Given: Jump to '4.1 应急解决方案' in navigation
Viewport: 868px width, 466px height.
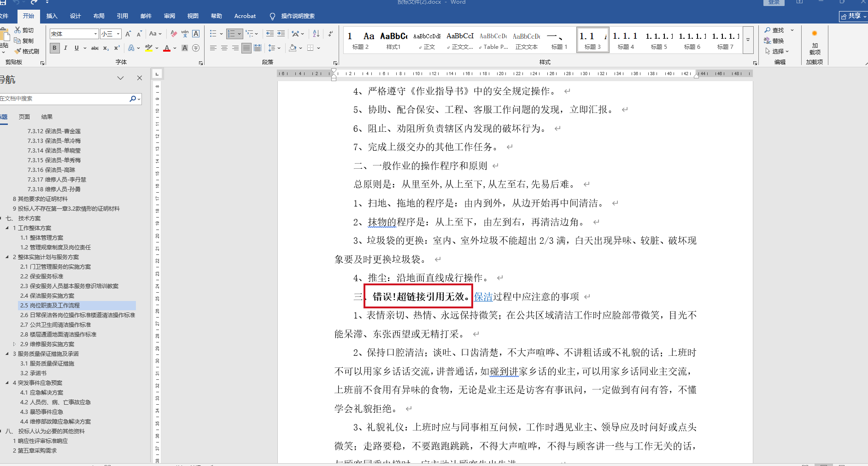Looking at the screenshot, I should pyautogui.click(x=41, y=393).
